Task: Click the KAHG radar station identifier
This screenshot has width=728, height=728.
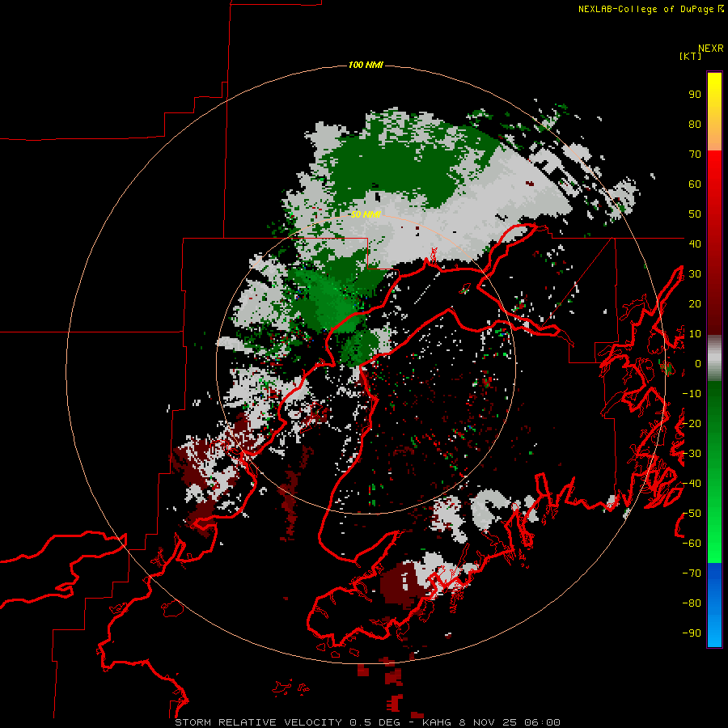Action: click(x=437, y=722)
